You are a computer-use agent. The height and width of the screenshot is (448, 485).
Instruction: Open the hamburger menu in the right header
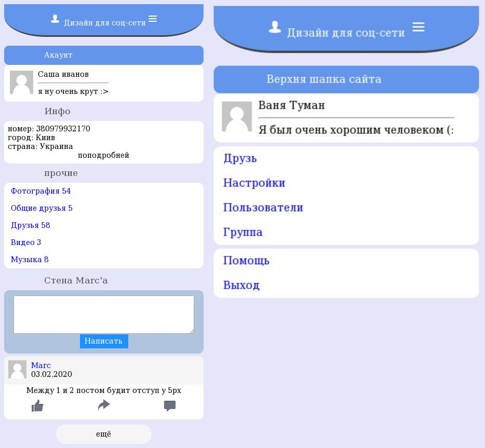pyautogui.click(x=418, y=27)
